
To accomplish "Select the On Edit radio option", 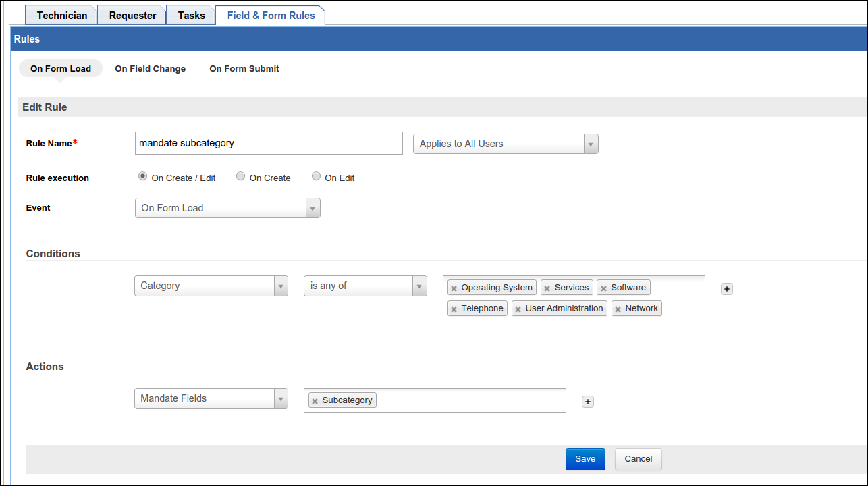I will coord(316,176).
